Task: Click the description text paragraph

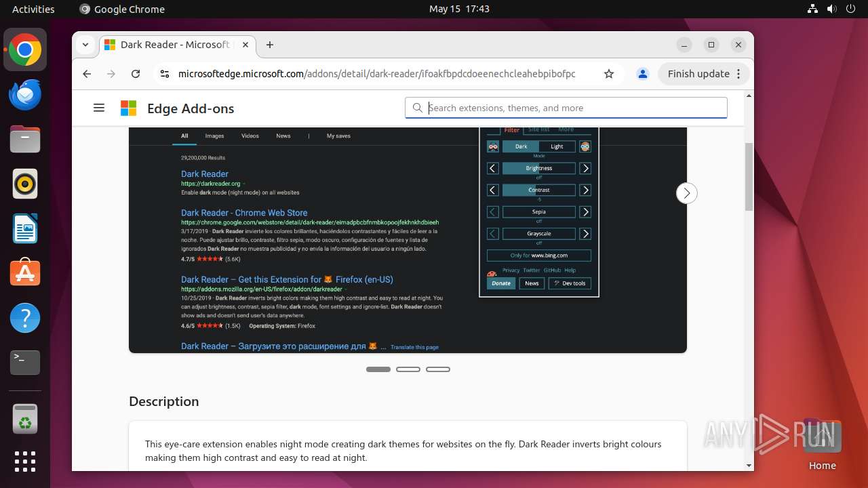Action: tap(403, 451)
